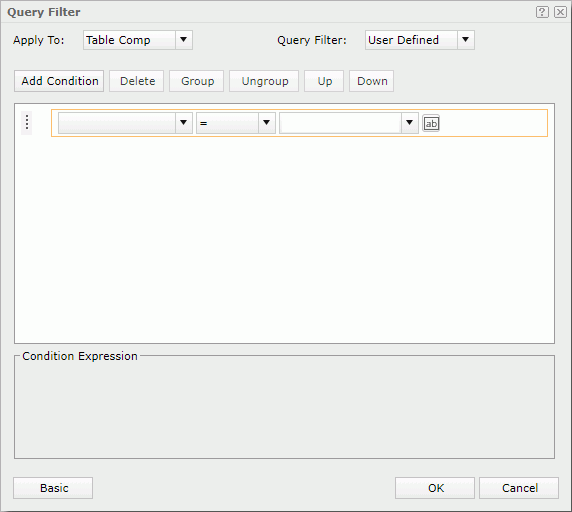572x512 pixels.
Task: Move condition Up
Action: click(x=324, y=81)
